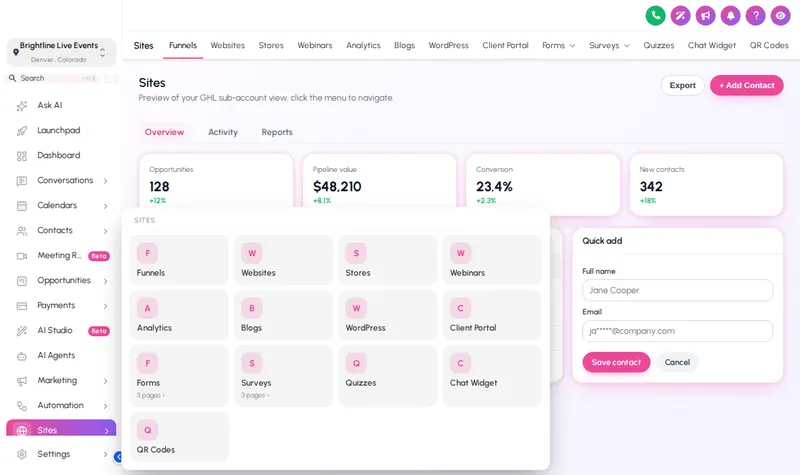Click the Launchpad rocket icon
The width and height of the screenshot is (800, 475).
click(x=22, y=131)
